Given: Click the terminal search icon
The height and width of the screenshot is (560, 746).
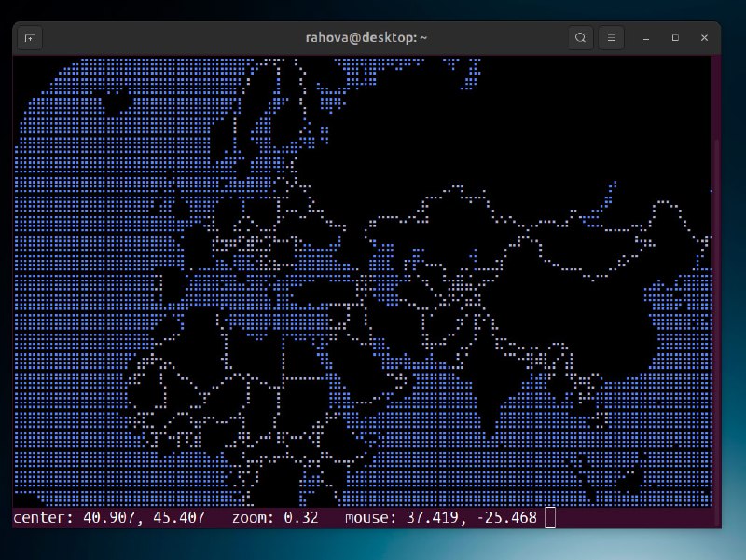Looking at the screenshot, I should coord(581,38).
